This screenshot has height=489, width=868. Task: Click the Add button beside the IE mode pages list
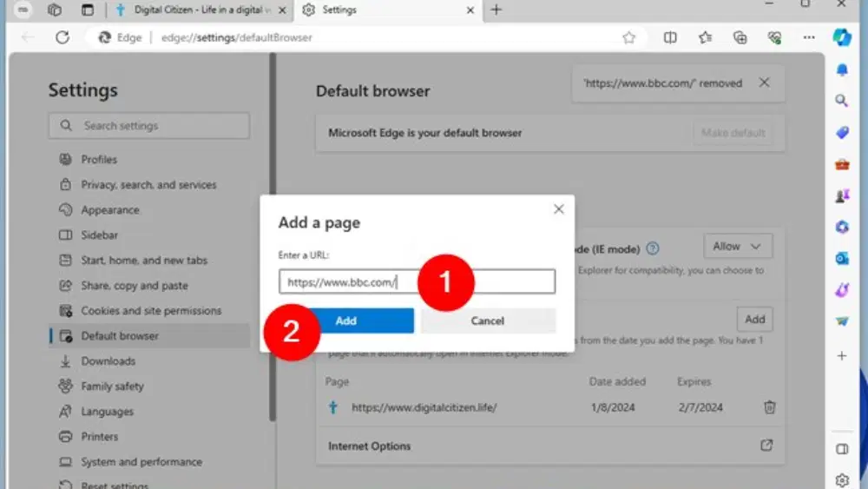754,319
